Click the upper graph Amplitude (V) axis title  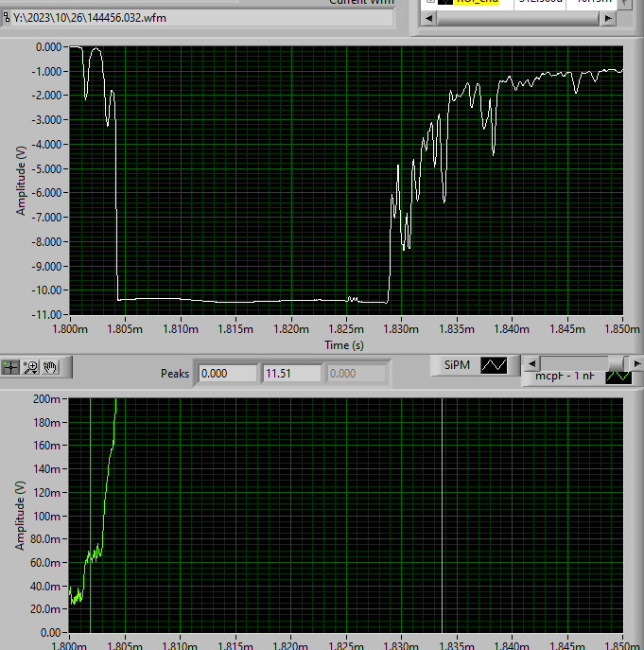click(x=20, y=181)
